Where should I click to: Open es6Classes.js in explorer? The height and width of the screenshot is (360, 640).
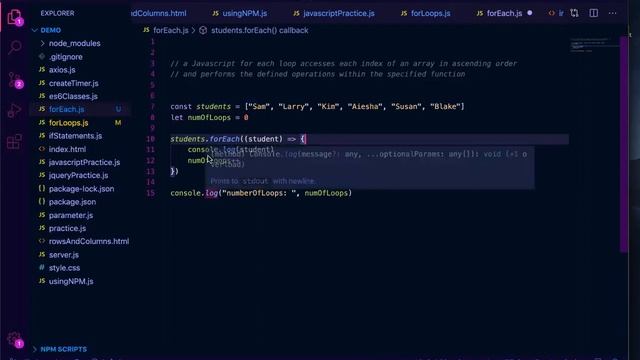[x=73, y=96]
